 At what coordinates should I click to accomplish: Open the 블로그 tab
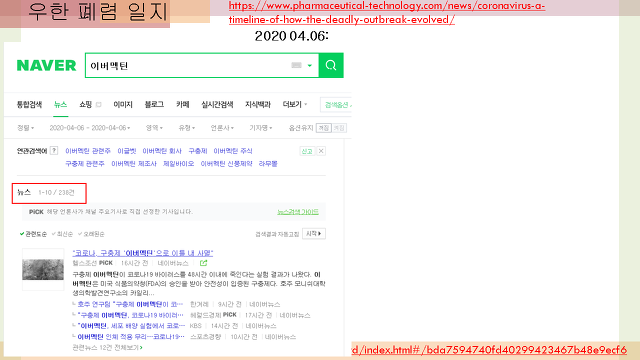pyautogui.click(x=154, y=104)
